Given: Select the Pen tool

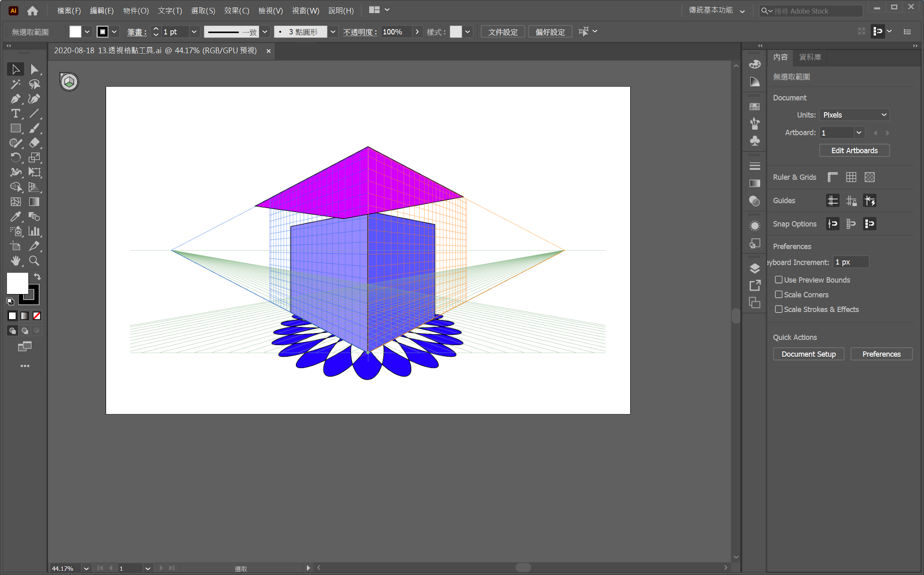Looking at the screenshot, I should pos(15,99).
